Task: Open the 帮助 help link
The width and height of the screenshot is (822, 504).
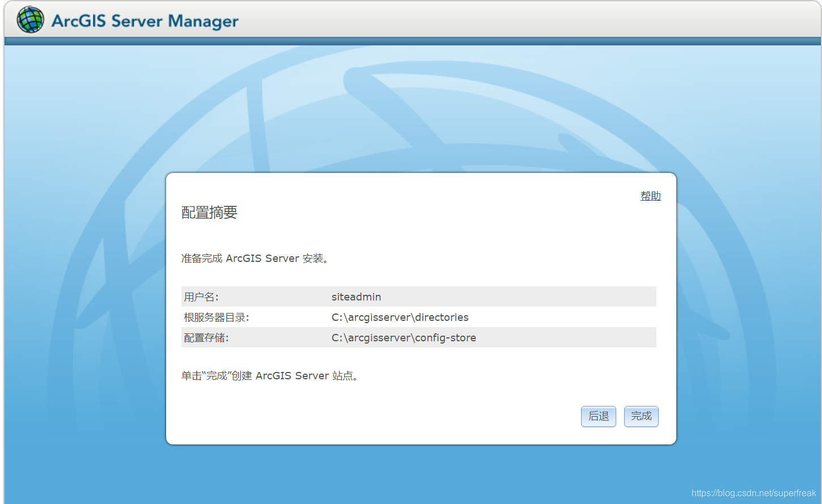Action: click(651, 196)
